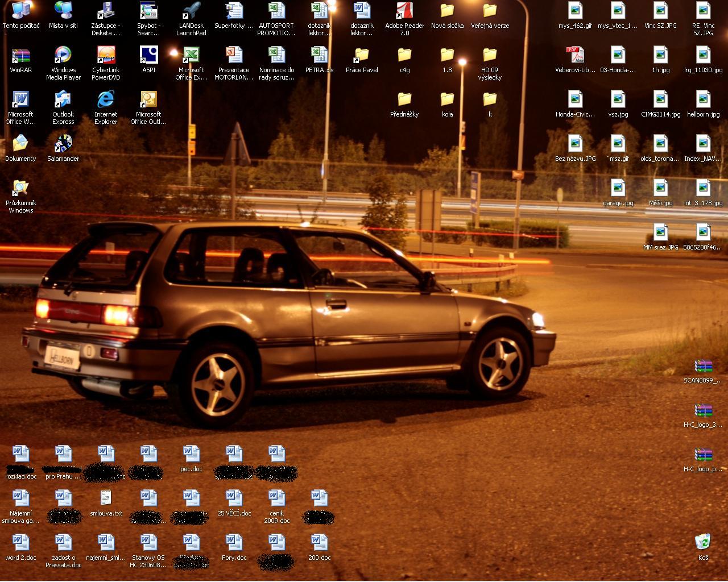The height and width of the screenshot is (582, 728).
Task: Select the CyberLink PowerDVD shortcut
Action: 106,56
